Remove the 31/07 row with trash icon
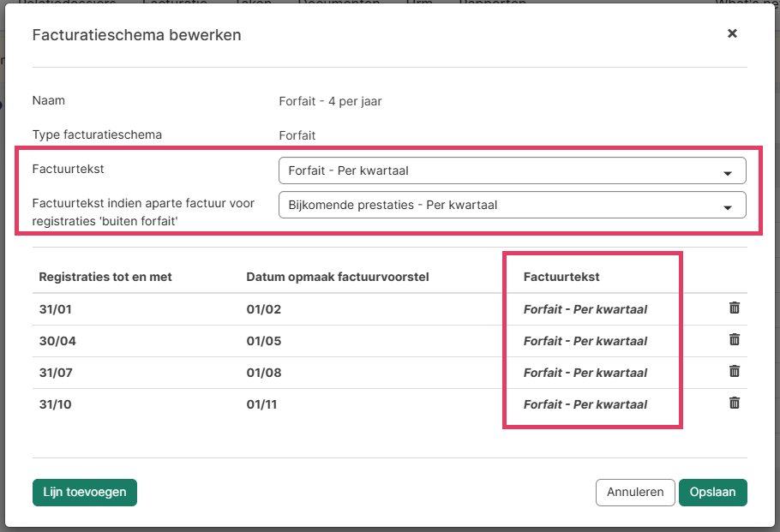The height and width of the screenshot is (532, 780). point(734,372)
